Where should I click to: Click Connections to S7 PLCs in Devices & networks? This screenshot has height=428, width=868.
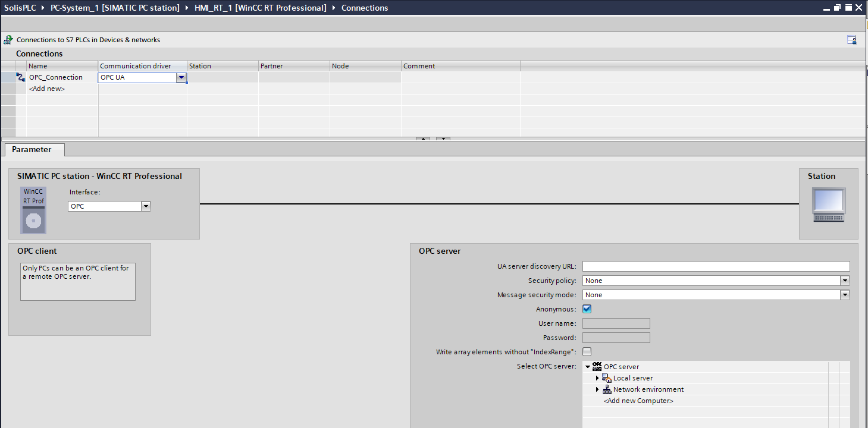(88, 40)
